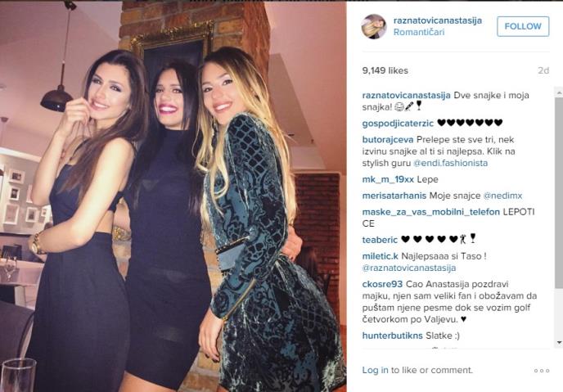This screenshot has height=392, width=563.
Task: Open raznatovicanastasija username in the header
Action: pyautogui.click(x=437, y=20)
